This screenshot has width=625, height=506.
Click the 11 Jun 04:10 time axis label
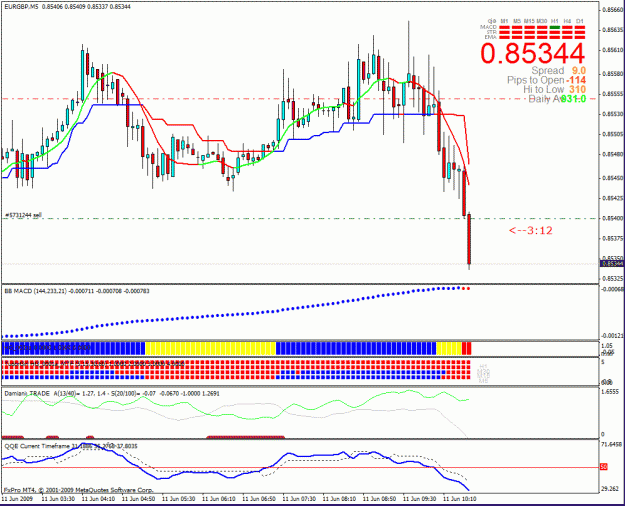coord(98,499)
